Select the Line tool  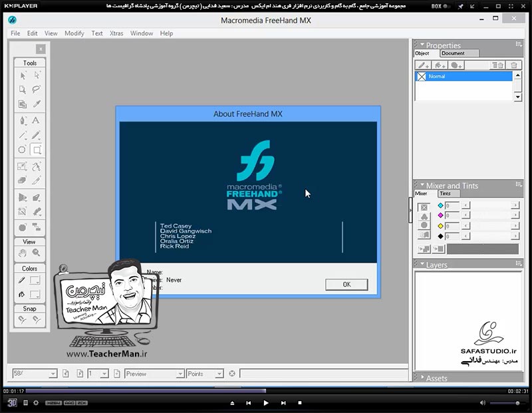tap(23, 135)
